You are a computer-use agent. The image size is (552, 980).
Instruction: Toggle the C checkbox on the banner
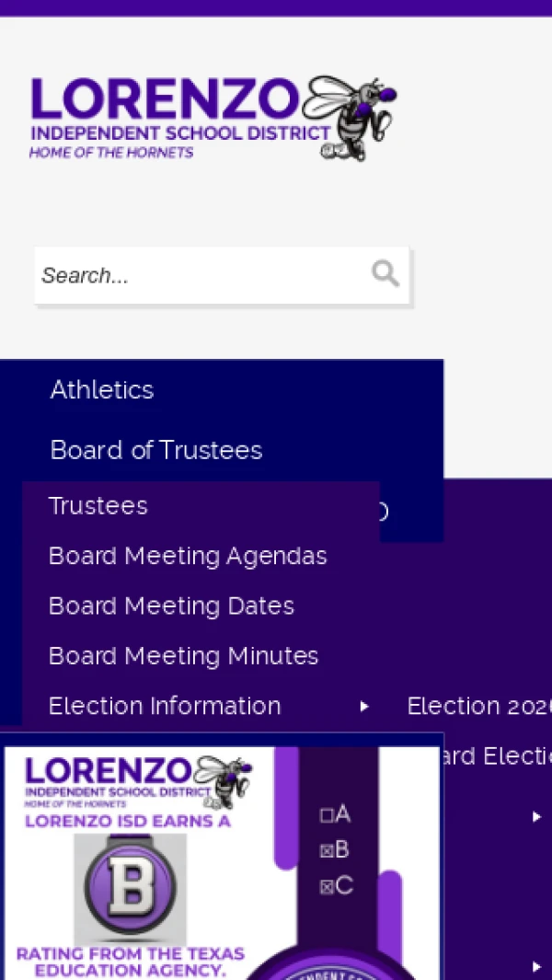[327, 886]
